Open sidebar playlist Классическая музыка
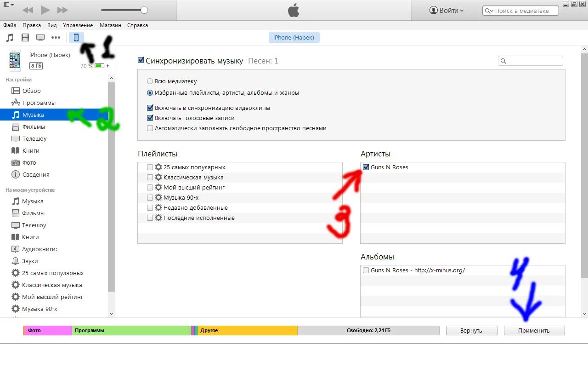This screenshot has height=368, width=588. coord(54,285)
